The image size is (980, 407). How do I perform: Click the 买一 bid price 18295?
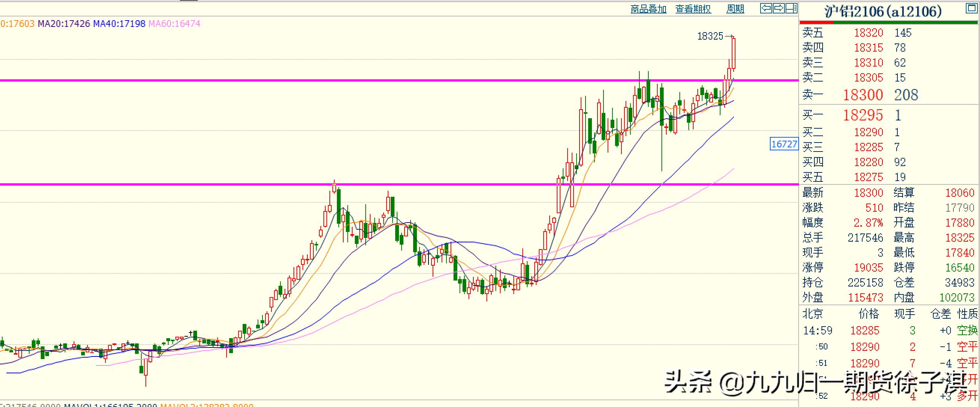(x=863, y=115)
